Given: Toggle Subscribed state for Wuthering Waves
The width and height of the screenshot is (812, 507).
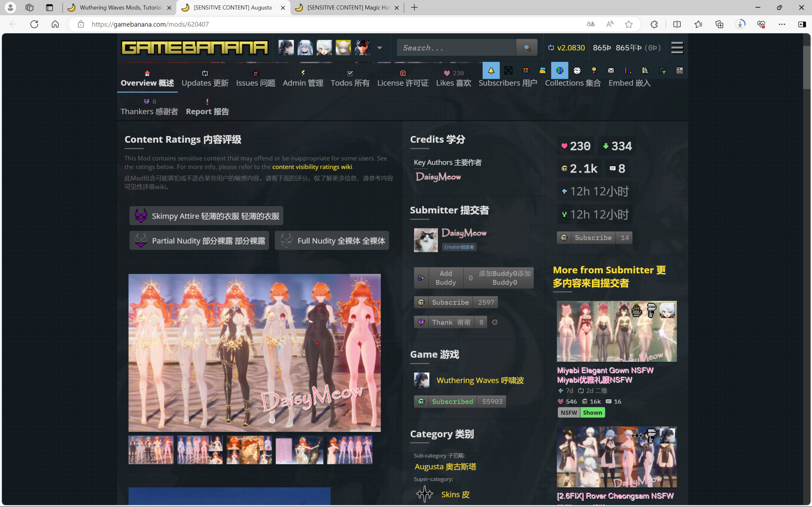Looking at the screenshot, I should click(460, 402).
